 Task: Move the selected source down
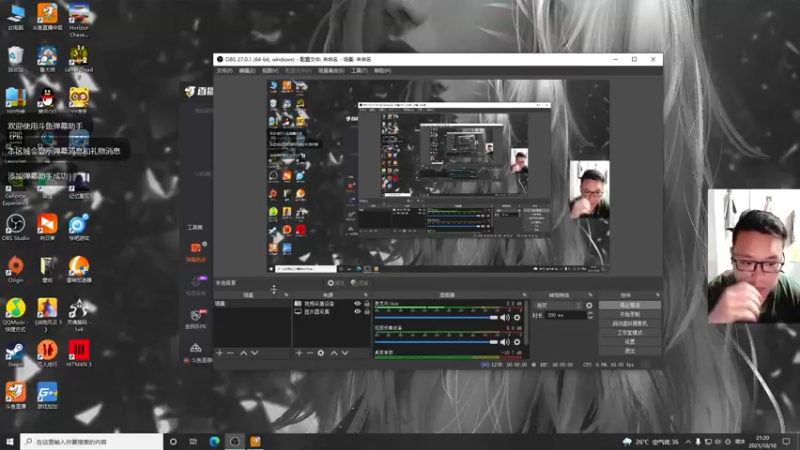pyautogui.click(x=345, y=353)
